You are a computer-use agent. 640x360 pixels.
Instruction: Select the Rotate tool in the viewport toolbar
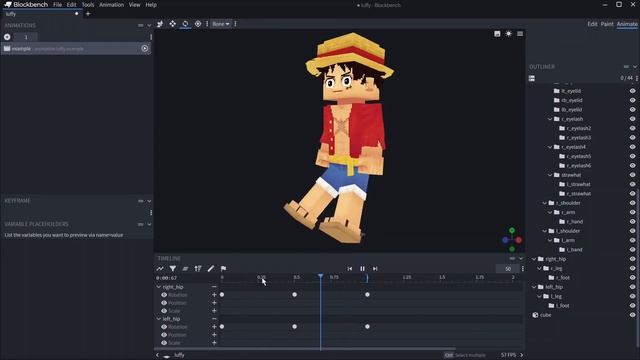pos(185,24)
